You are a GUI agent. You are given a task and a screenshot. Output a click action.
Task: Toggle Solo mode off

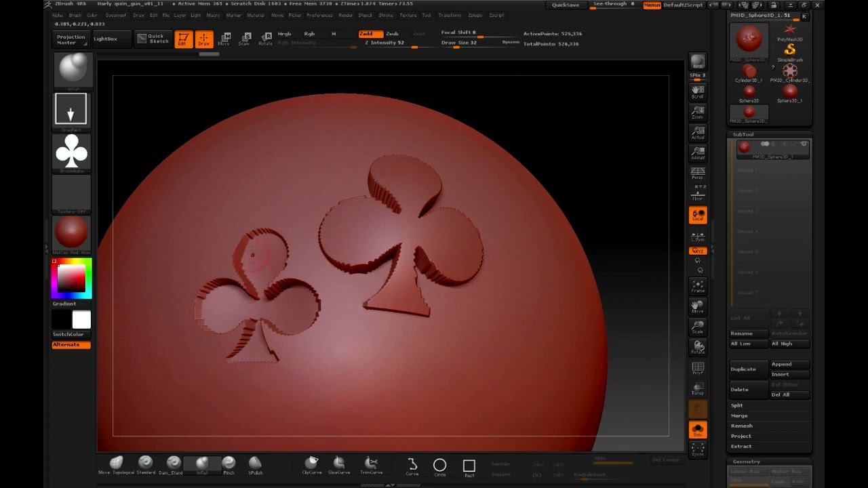(x=697, y=430)
